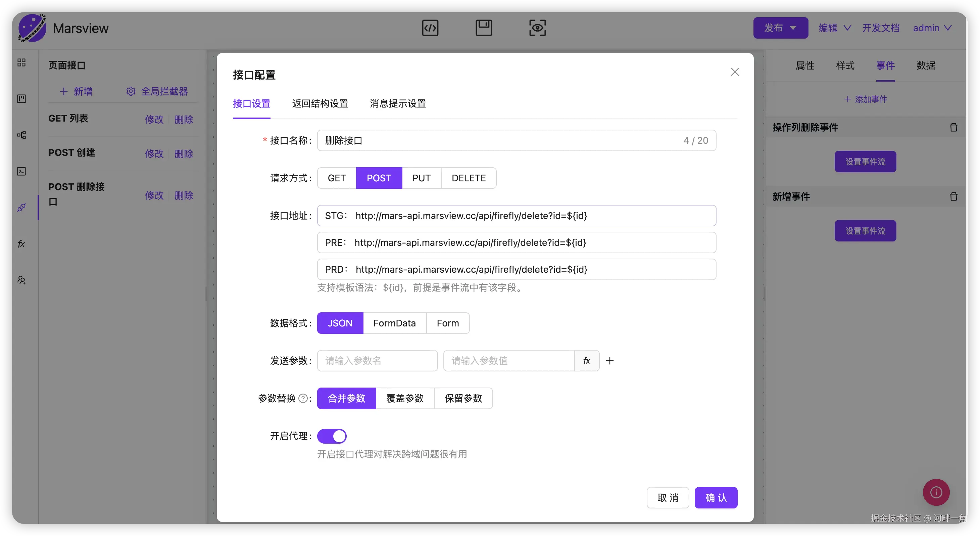980x536 pixels.
Task: Switch to 返回结构设置 tab
Action: pos(320,103)
